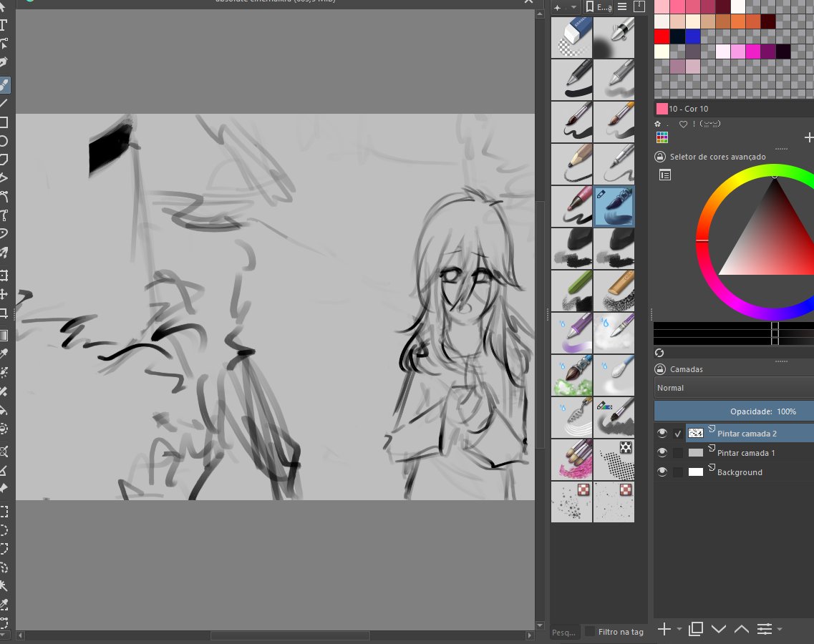Screen dimensions: 814x644
Task: Click the brush preset search field
Action: pos(563,632)
